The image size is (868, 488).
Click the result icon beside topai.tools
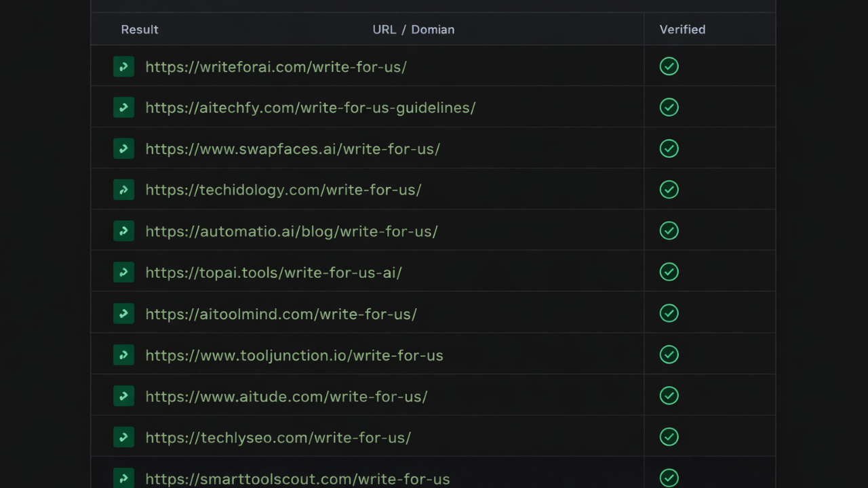click(123, 272)
